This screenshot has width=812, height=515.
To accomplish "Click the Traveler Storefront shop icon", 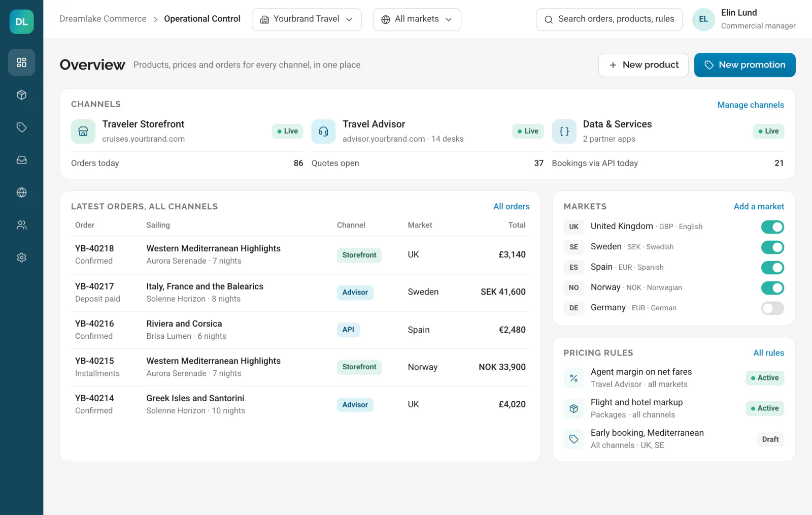I will click(83, 132).
